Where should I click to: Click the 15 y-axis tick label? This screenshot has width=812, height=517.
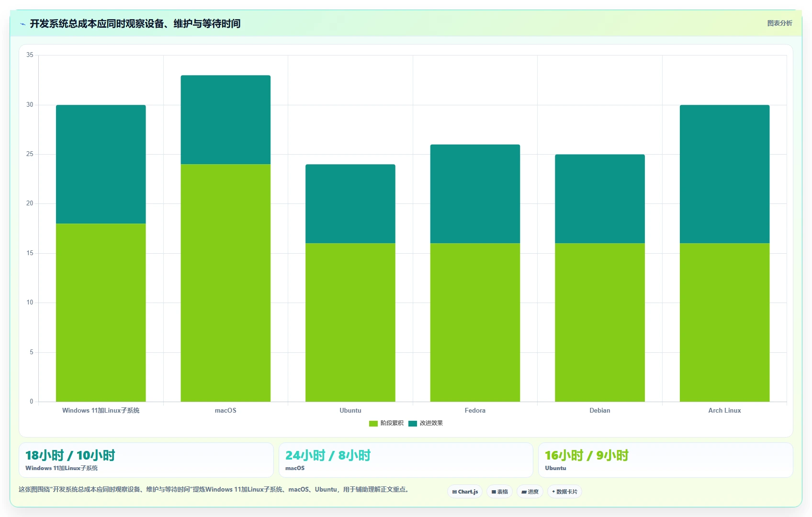pos(30,253)
